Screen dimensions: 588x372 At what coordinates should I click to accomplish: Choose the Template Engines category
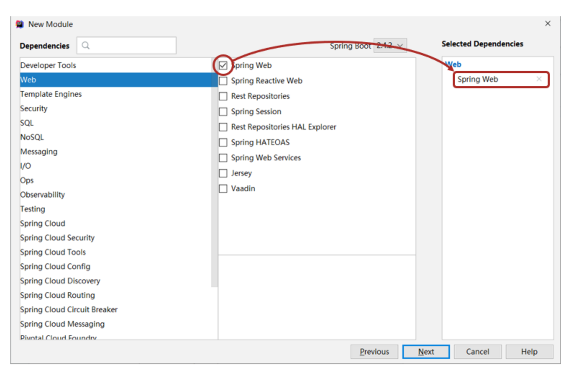tap(116, 94)
